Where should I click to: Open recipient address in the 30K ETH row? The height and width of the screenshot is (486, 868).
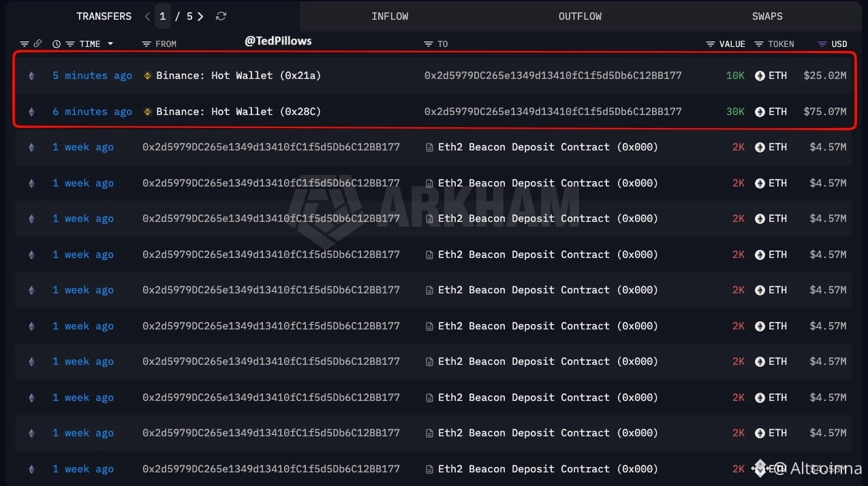coord(553,112)
